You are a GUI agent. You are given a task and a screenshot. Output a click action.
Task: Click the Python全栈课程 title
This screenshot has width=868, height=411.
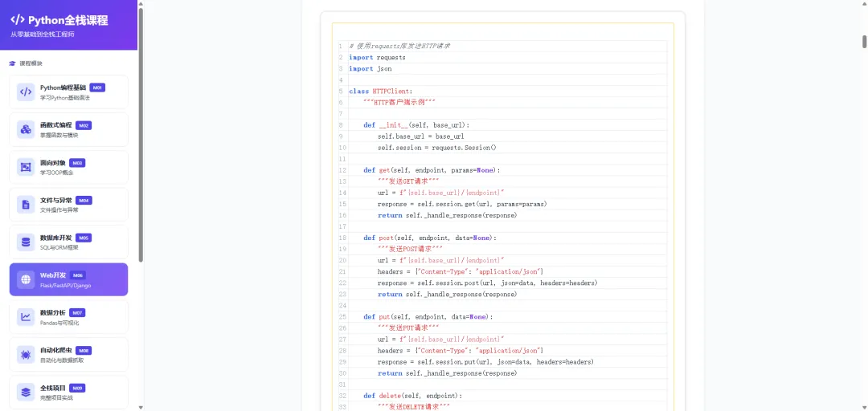[68, 20]
